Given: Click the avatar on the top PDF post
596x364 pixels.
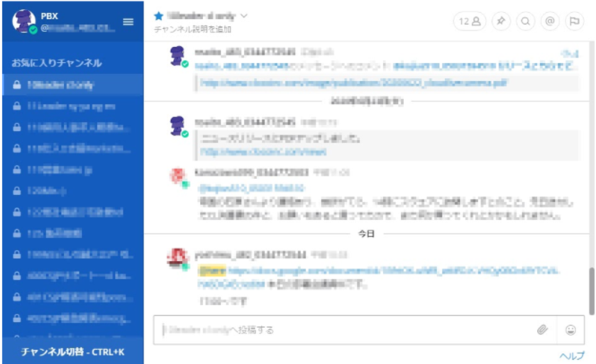Looking at the screenshot, I should click(177, 56).
